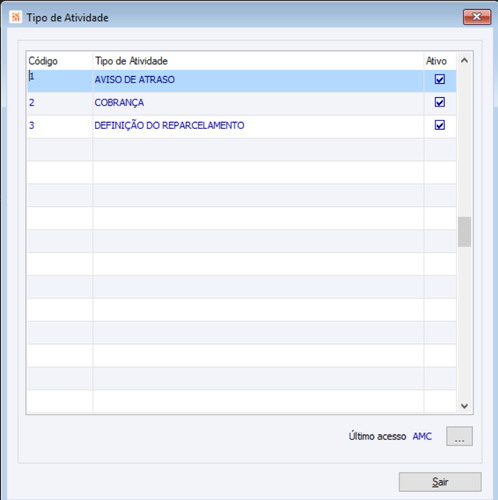This screenshot has height=500, width=498.
Task: Click the Sair button
Action: click(440, 482)
